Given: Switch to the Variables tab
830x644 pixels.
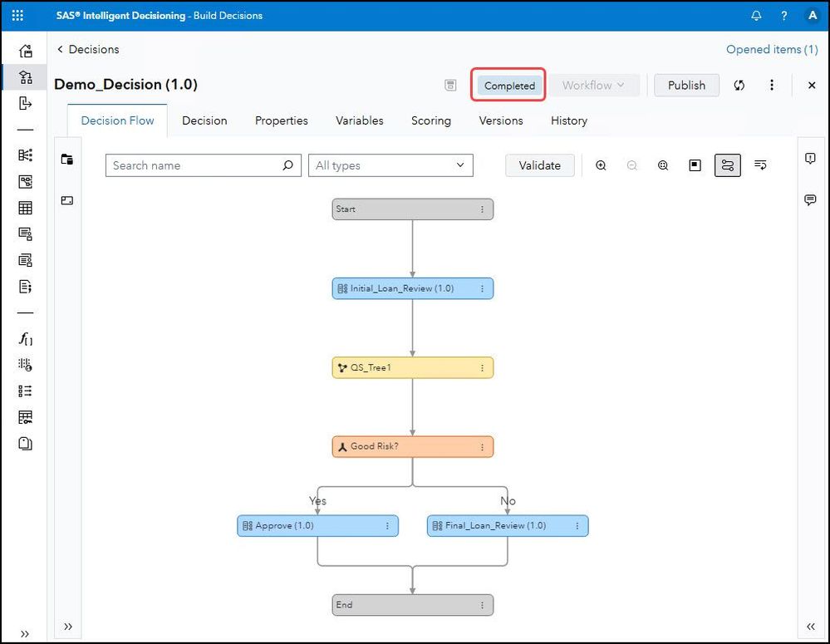Looking at the screenshot, I should 360,120.
